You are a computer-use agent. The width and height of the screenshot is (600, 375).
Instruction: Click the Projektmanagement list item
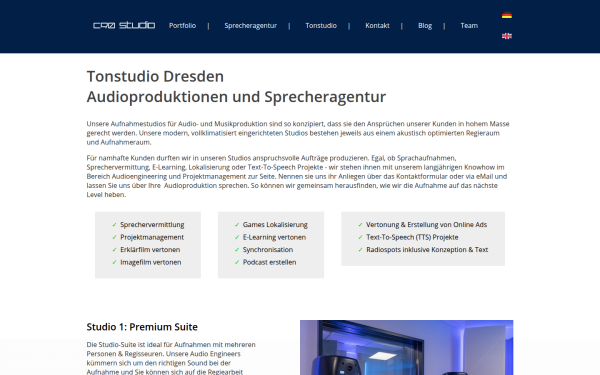pos(152,237)
